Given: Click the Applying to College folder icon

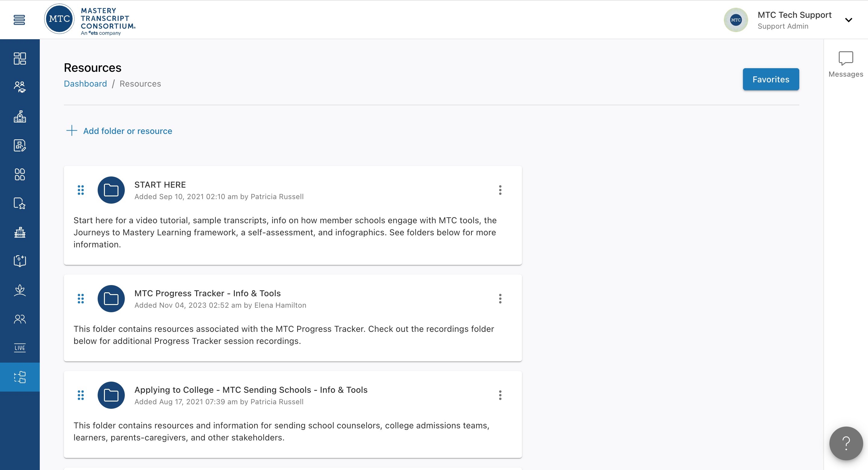Looking at the screenshot, I should (111, 395).
